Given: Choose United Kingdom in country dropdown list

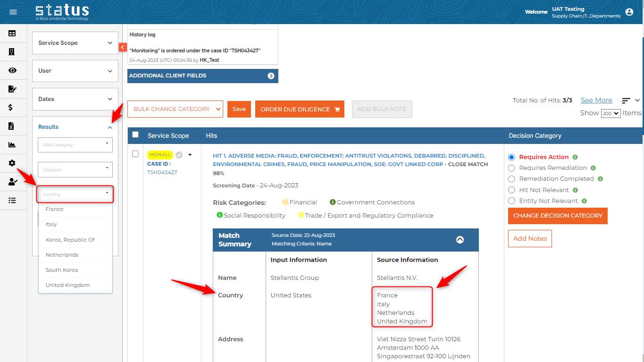Looking at the screenshot, I should (x=67, y=285).
